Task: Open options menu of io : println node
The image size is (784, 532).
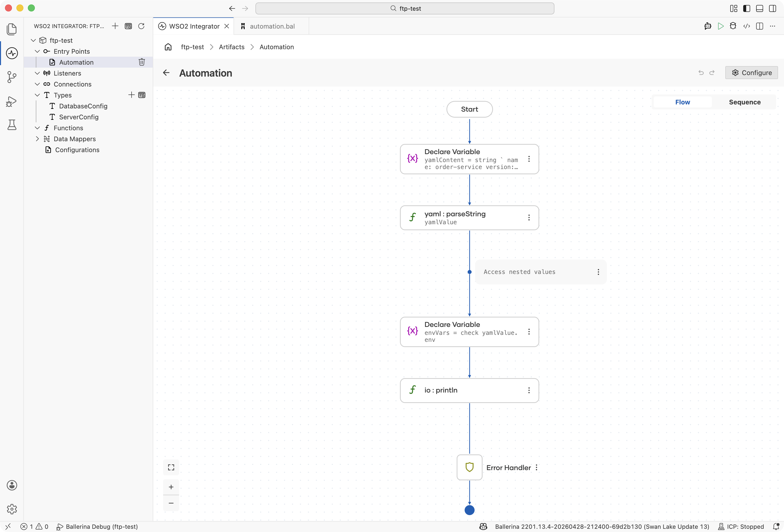Action: (x=529, y=390)
